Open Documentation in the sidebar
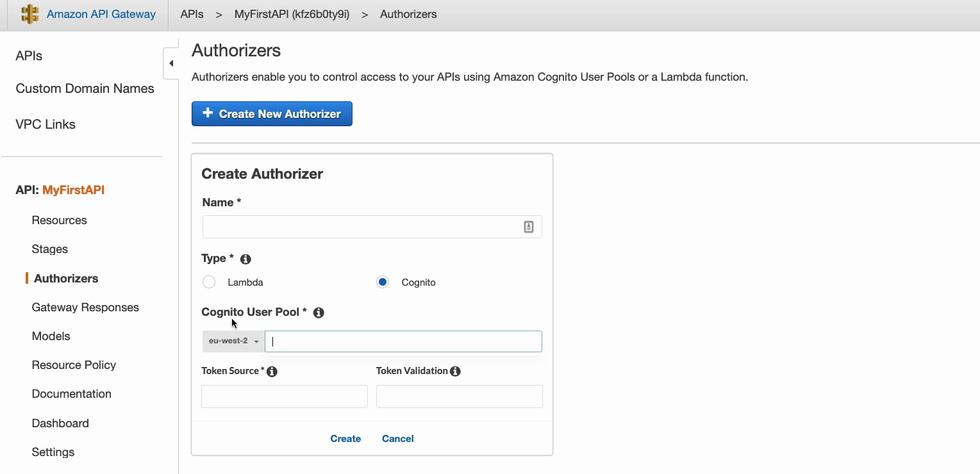This screenshot has height=474, width=980. coord(71,394)
